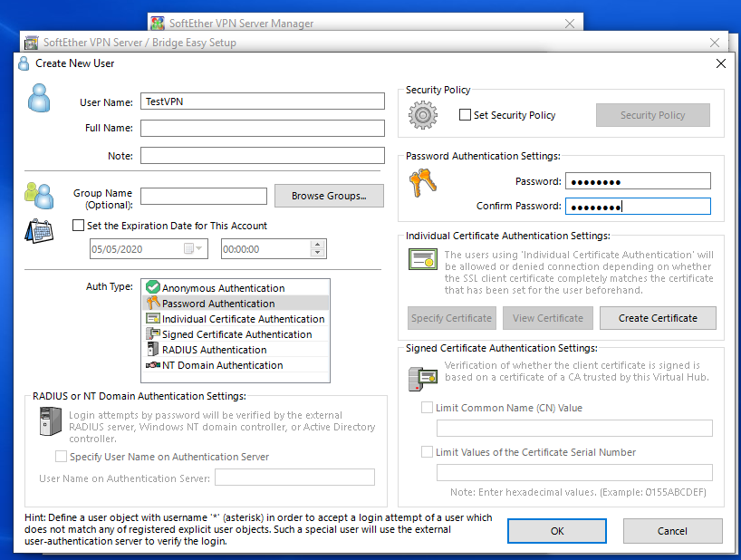This screenshot has width=741, height=560.
Task: Click the certificate icon in Individual Certificate settings
Action: coord(422,259)
